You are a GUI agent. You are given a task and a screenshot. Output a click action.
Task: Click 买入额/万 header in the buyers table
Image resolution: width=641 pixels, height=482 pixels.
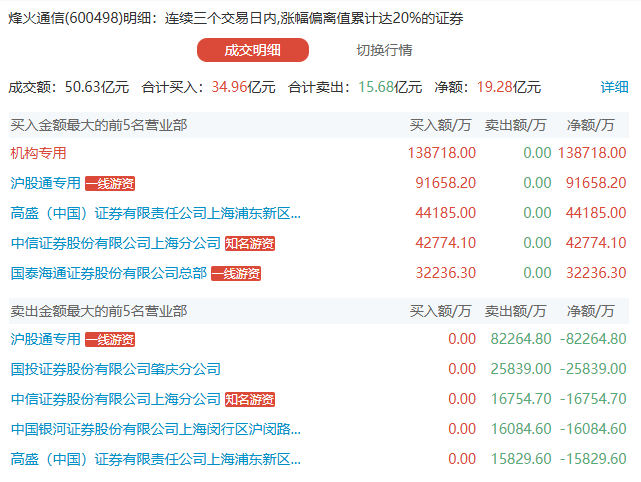coord(441,125)
